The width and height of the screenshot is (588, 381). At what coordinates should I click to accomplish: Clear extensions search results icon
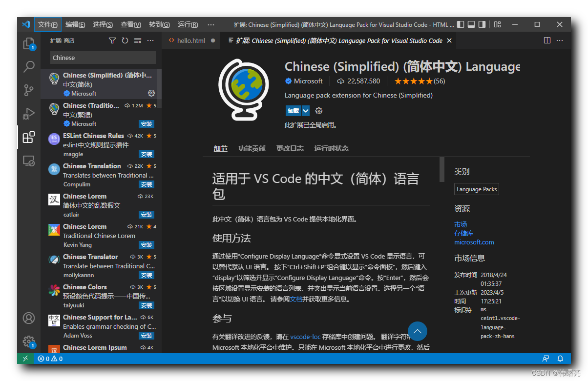tap(138, 40)
